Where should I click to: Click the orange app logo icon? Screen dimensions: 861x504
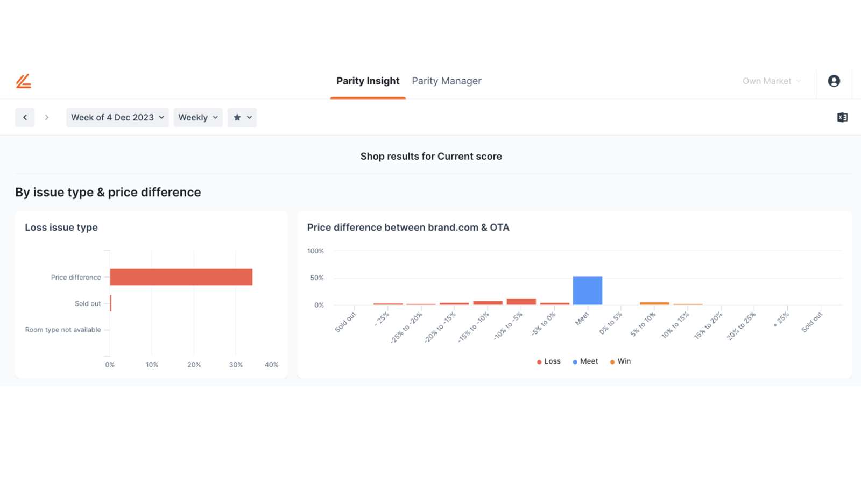click(24, 81)
